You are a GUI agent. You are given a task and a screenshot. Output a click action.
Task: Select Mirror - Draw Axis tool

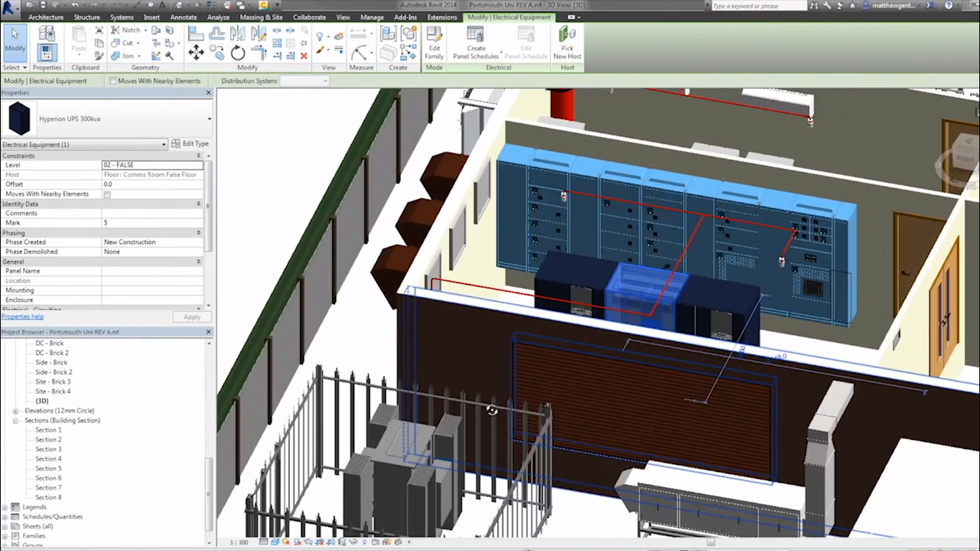[x=259, y=34]
